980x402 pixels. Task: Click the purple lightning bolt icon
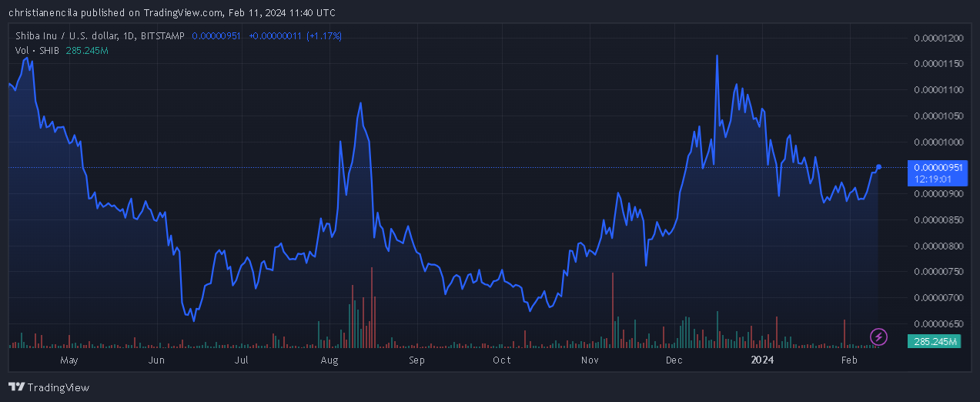tap(879, 337)
